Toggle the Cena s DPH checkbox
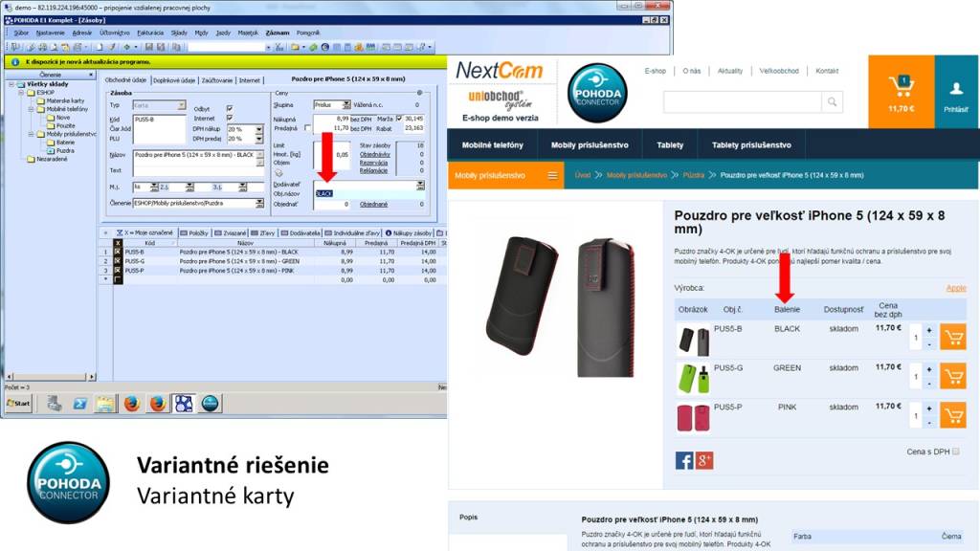The width and height of the screenshot is (980, 551). point(956,452)
